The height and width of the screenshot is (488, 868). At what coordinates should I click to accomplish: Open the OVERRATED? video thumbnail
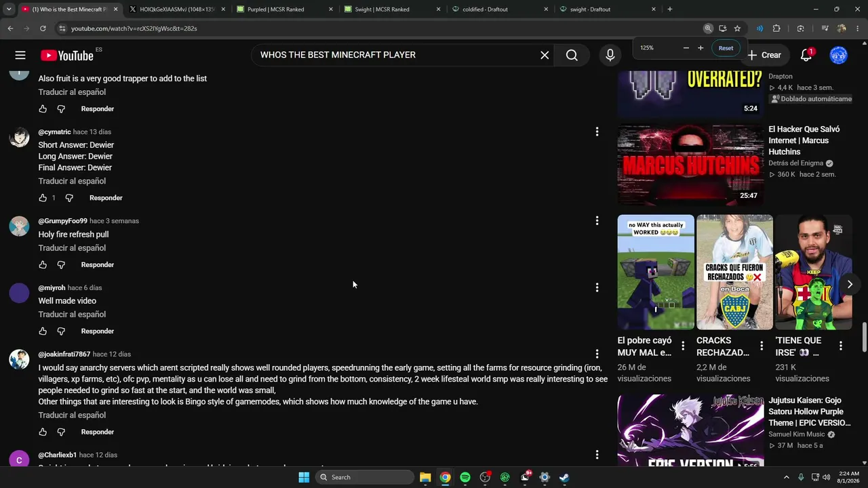690,93
